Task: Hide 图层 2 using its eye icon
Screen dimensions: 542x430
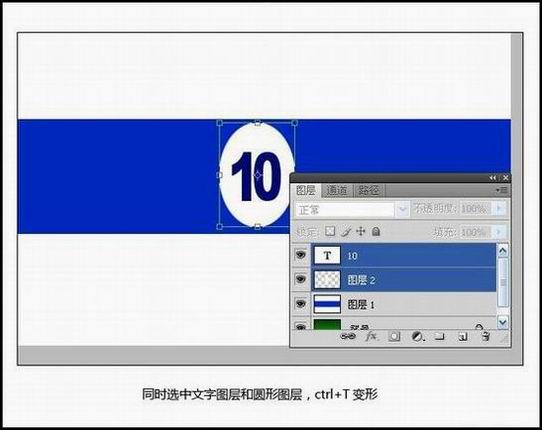Action: click(x=301, y=279)
